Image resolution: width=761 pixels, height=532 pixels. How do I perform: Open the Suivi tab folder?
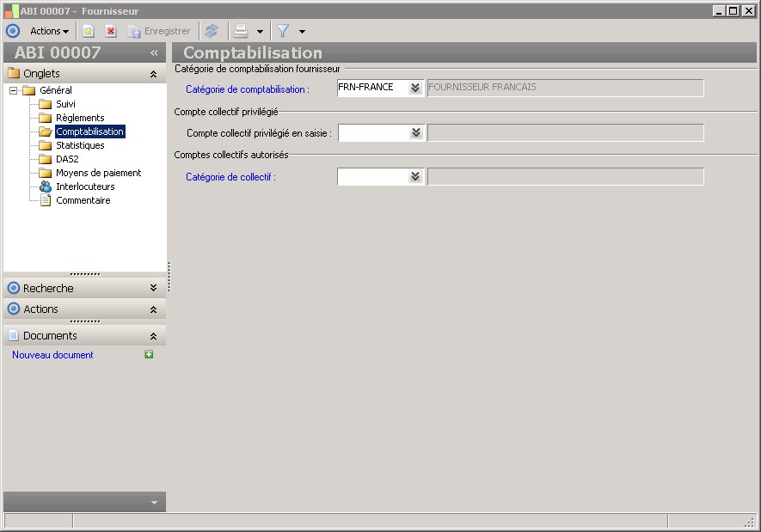click(x=65, y=104)
